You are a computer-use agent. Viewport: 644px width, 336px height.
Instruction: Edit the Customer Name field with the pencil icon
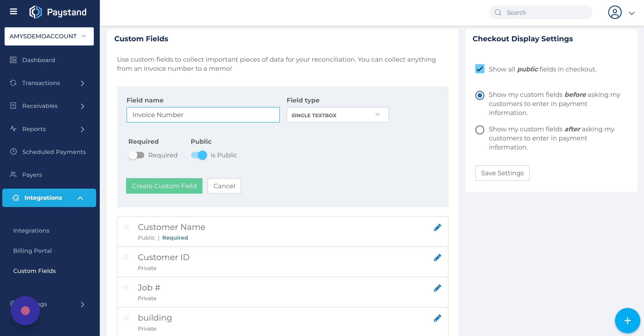pos(437,227)
